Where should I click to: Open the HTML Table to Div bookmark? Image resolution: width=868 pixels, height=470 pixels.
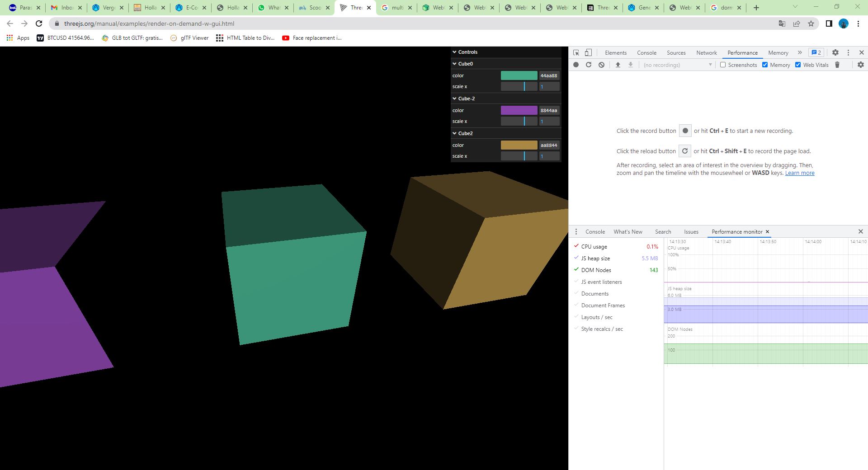tap(245, 38)
